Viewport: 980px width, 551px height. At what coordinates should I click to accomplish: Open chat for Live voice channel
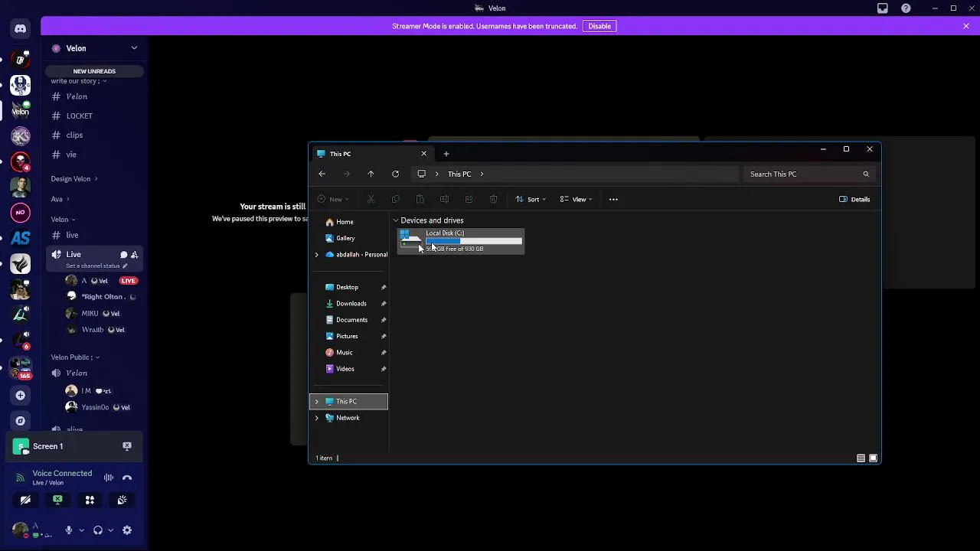click(123, 255)
